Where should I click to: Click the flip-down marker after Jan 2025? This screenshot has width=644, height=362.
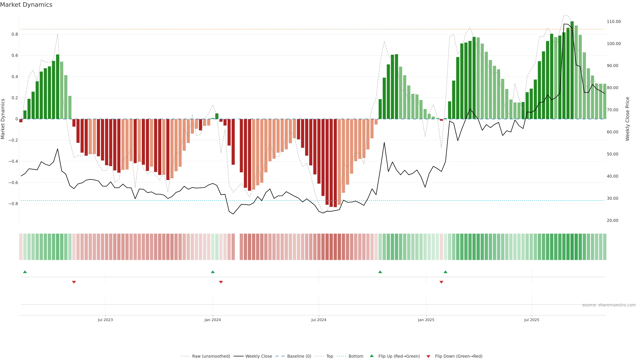point(441,282)
